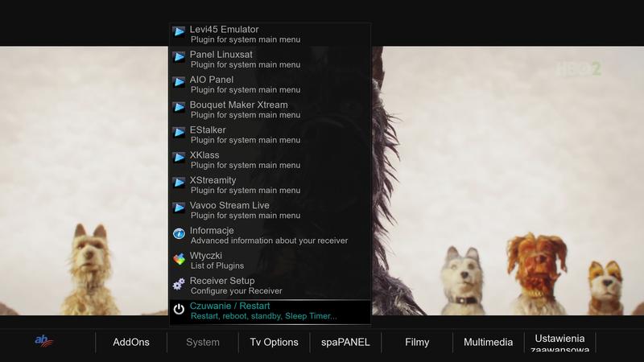Click the colorful Wtyczki plugins icon
This screenshot has width=644, height=362.
click(x=179, y=259)
